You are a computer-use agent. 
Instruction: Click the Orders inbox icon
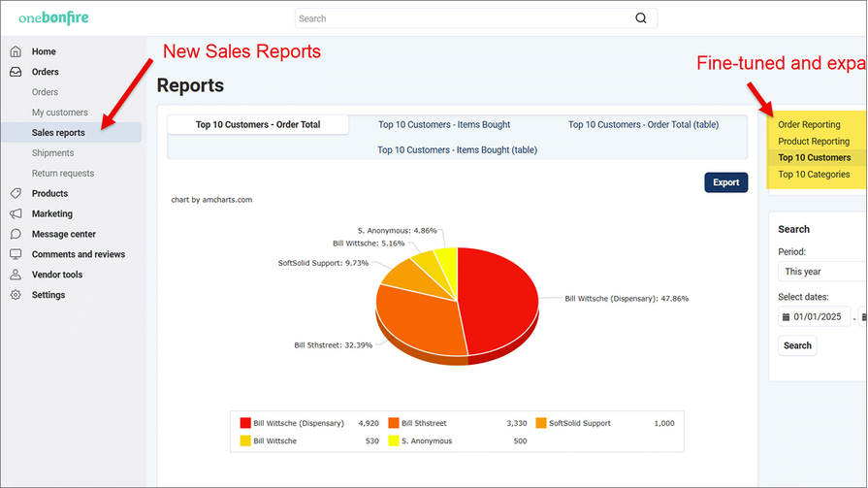[16, 72]
